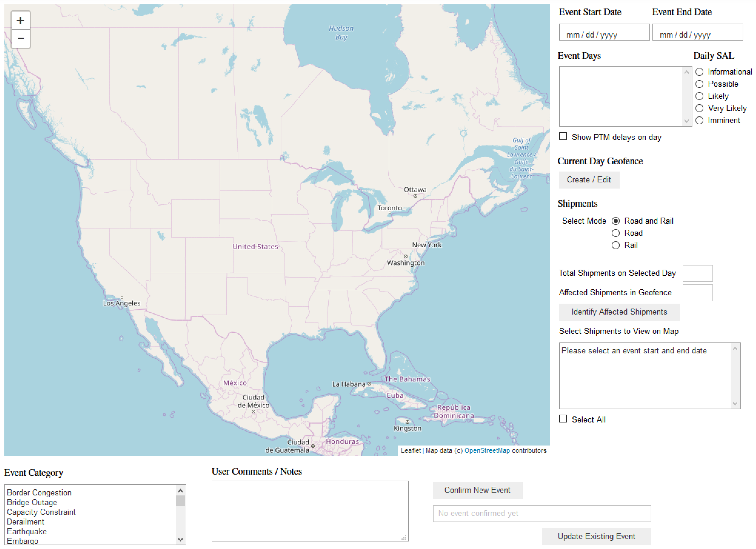Select Very Likely daily SAL
756x549 pixels.
coord(699,108)
